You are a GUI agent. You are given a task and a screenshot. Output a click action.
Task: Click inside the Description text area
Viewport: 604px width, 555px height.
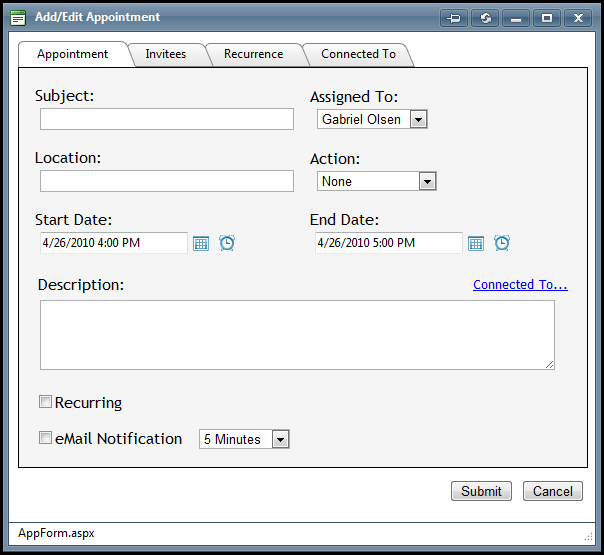click(x=297, y=335)
